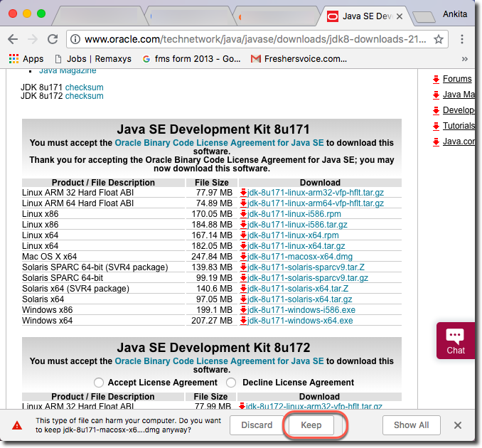Open the JDK 8u172 checksum link
This screenshot has height=448, width=482.
[84, 96]
